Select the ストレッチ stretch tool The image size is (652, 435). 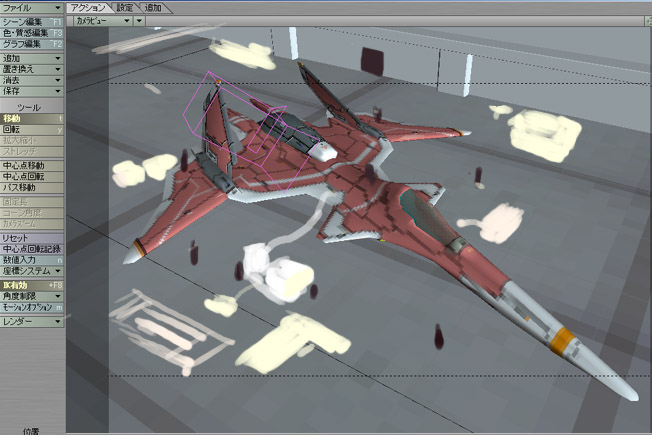click(x=32, y=151)
